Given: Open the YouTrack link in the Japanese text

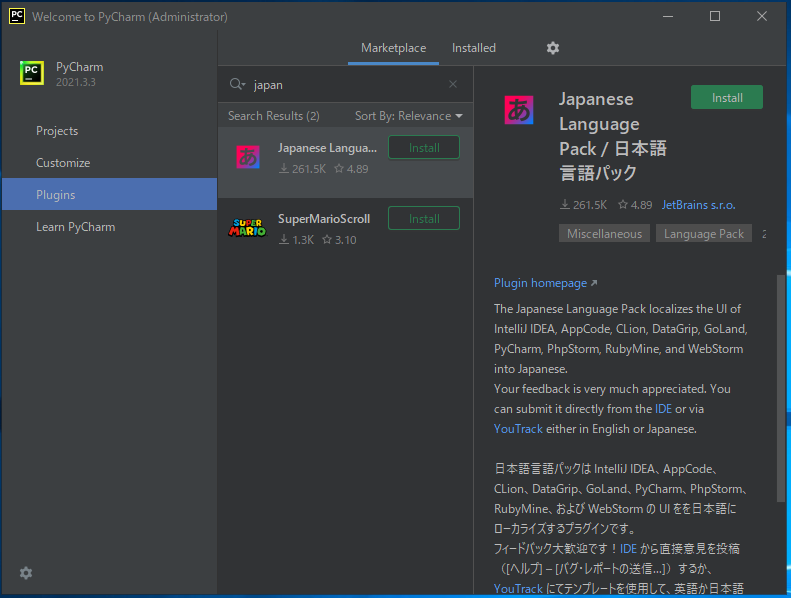Looking at the screenshot, I should pos(518,589).
